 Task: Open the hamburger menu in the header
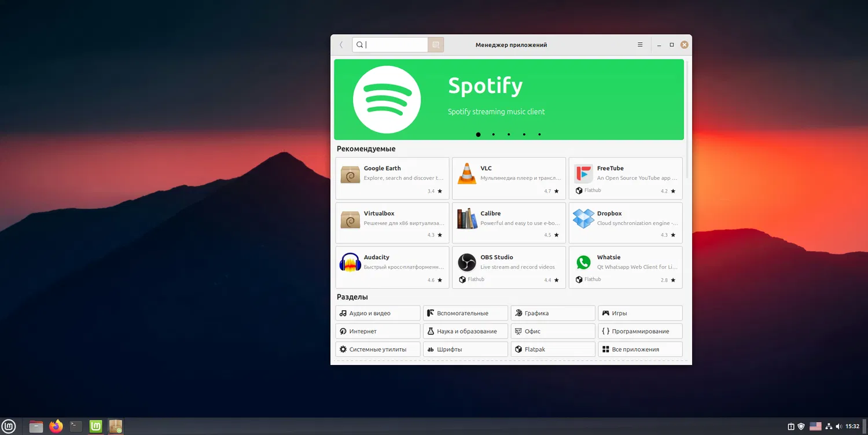(x=640, y=45)
